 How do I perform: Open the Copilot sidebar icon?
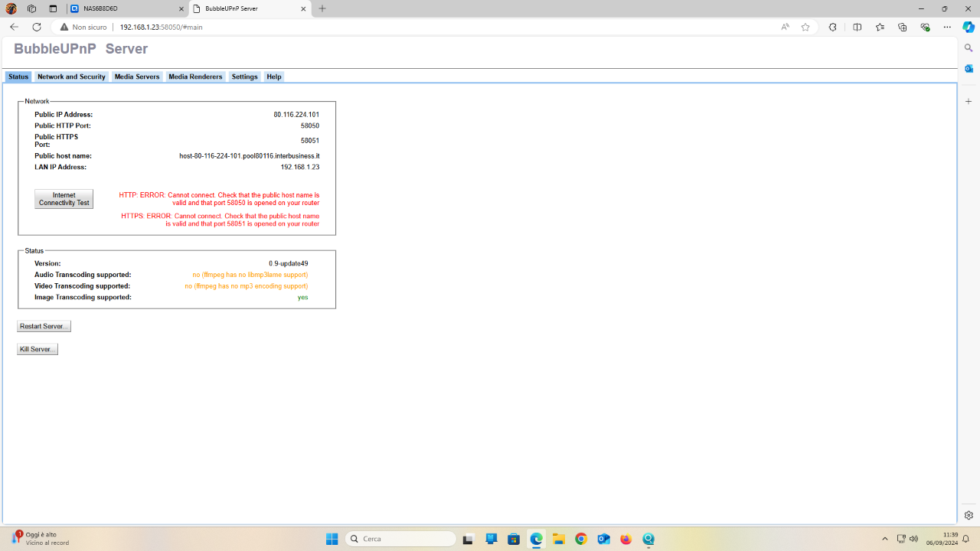click(969, 27)
